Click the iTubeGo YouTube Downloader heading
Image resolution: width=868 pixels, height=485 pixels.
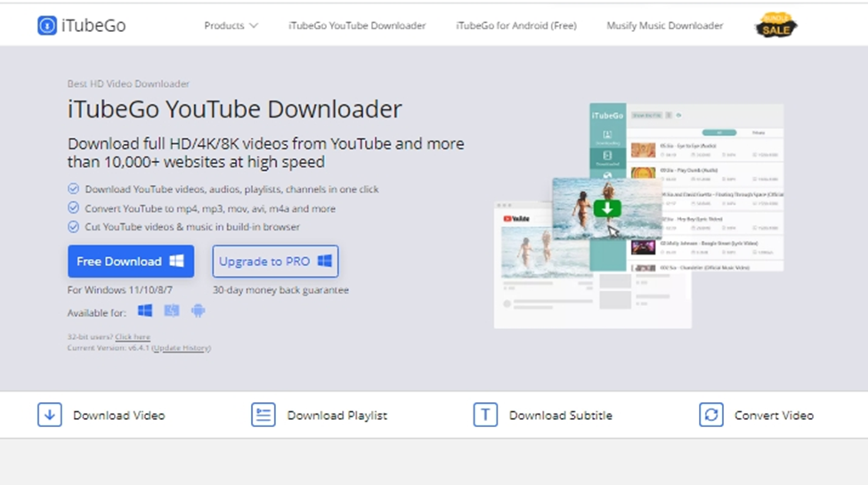(x=235, y=109)
